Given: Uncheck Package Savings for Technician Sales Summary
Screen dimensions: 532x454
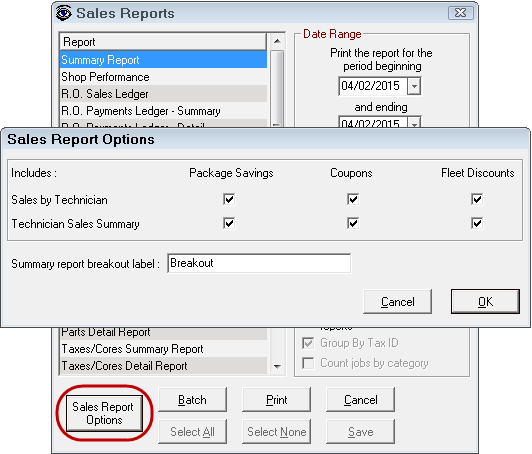Looking at the screenshot, I should (x=229, y=223).
